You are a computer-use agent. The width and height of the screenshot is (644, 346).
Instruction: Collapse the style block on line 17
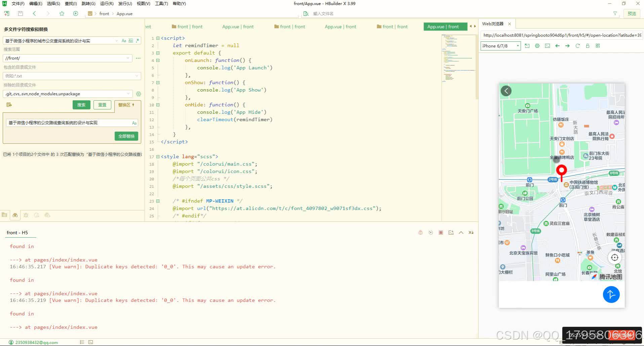pyautogui.click(x=158, y=157)
